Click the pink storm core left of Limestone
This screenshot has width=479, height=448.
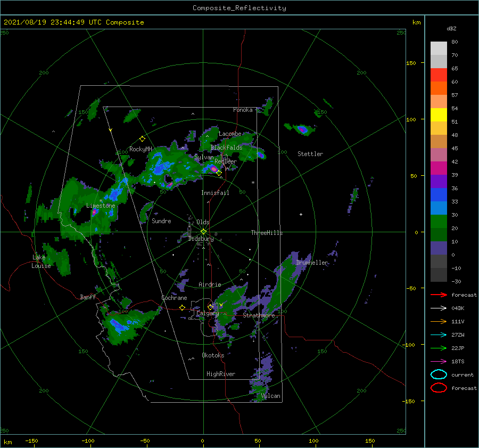pyautogui.click(x=94, y=211)
